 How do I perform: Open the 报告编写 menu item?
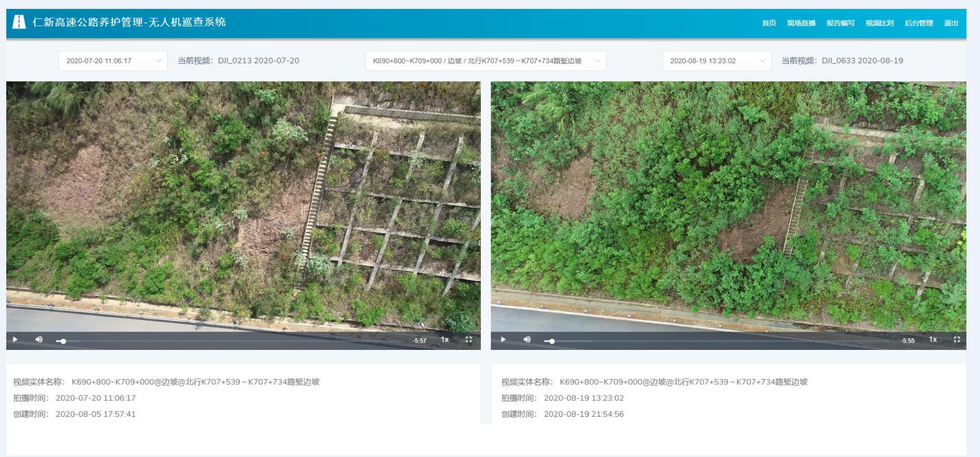pyautogui.click(x=840, y=23)
